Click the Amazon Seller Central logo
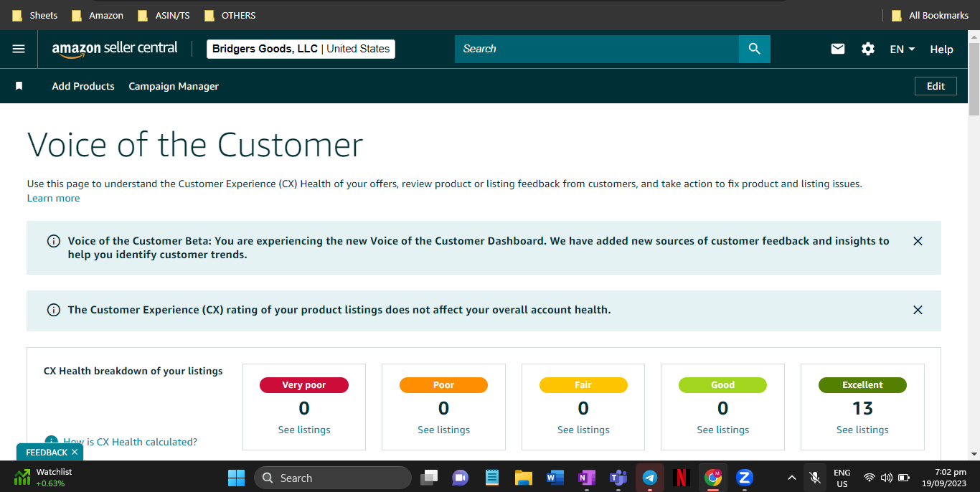 (115, 49)
